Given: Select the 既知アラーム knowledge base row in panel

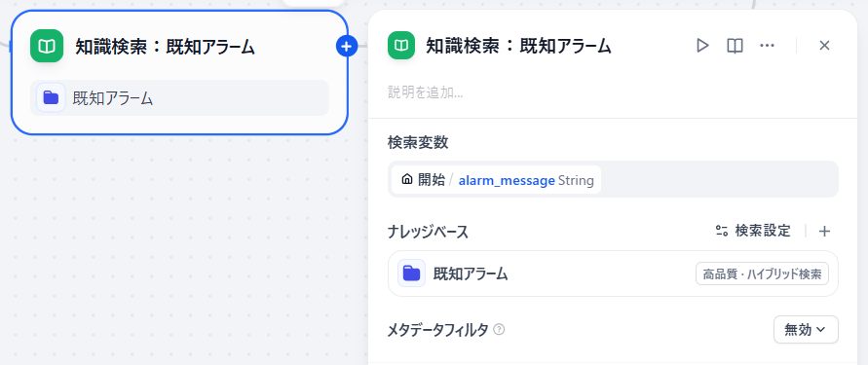Looking at the screenshot, I should point(613,274).
